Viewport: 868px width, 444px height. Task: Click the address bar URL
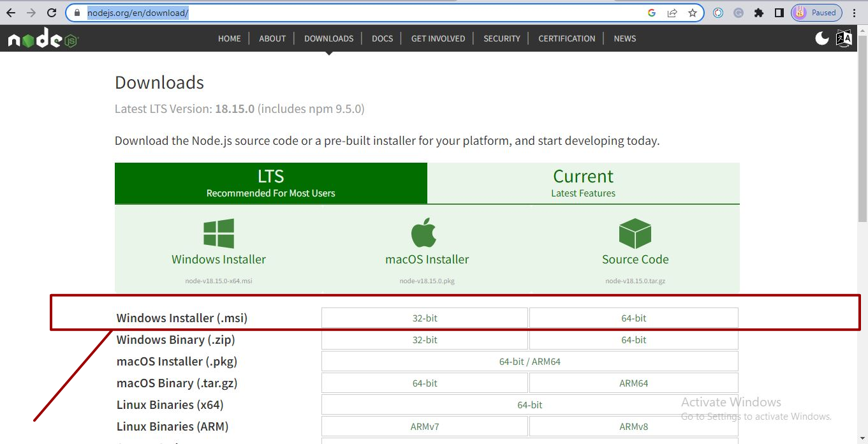point(138,13)
